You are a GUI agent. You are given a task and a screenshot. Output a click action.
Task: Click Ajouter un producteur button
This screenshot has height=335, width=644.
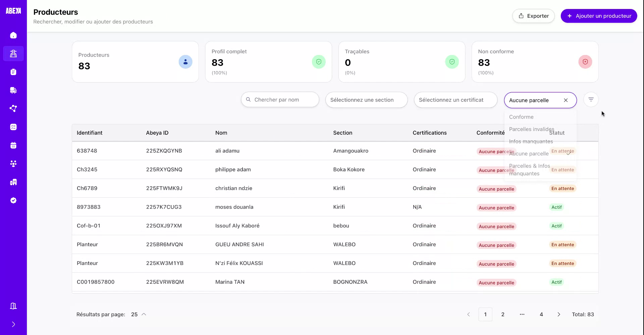599,16
